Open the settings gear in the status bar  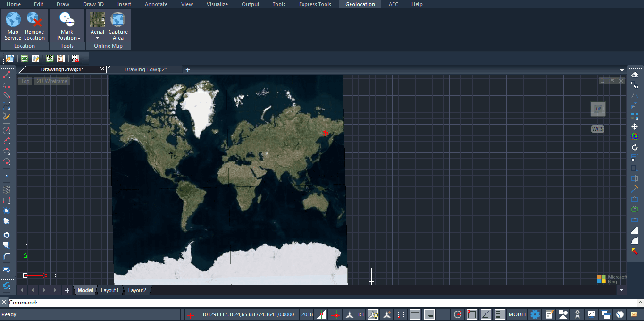[x=535, y=314]
